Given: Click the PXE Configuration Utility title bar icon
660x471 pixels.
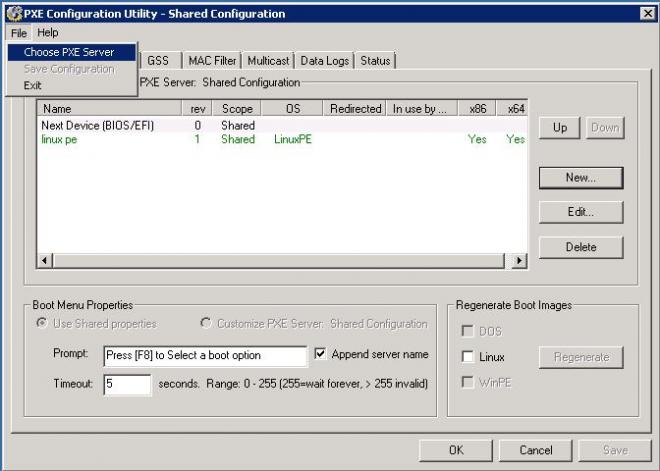Looking at the screenshot, I should click(13, 13).
